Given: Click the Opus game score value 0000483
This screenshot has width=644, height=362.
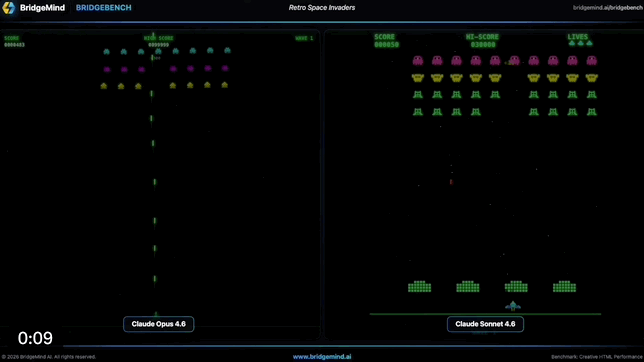Looking at the screenshot, I should [14, 45].
